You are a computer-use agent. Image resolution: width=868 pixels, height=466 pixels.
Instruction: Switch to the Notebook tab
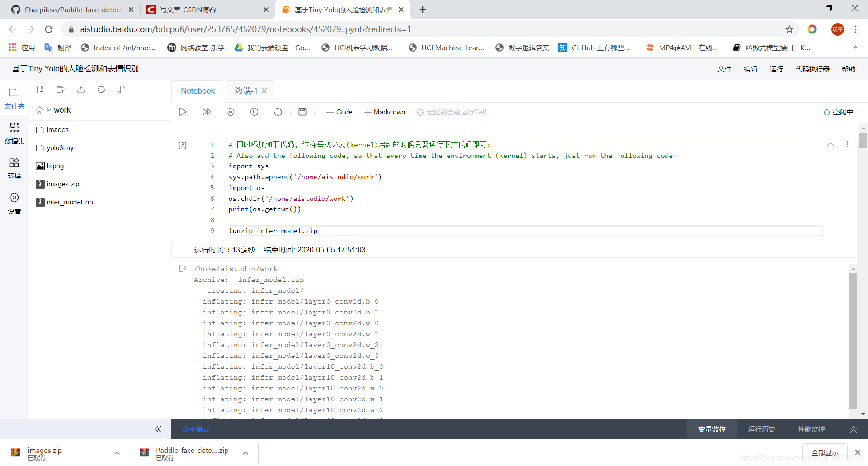[x=198, y=91]
